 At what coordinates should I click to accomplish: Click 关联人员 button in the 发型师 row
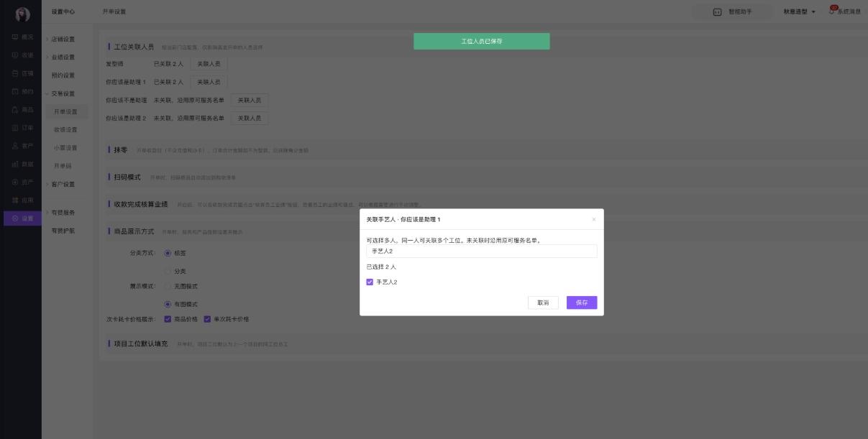[x=209, y=64]
